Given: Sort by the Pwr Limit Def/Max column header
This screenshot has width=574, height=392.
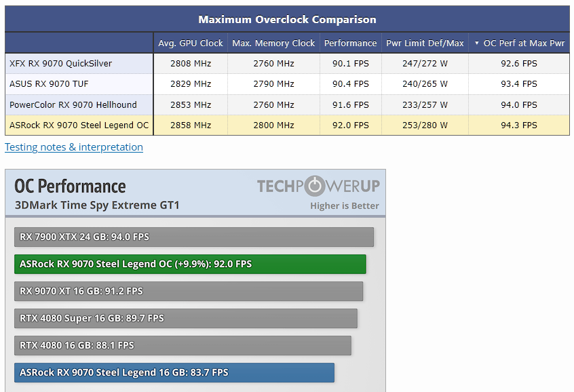Looking at the screenshot, I should [x=425, y=43].
